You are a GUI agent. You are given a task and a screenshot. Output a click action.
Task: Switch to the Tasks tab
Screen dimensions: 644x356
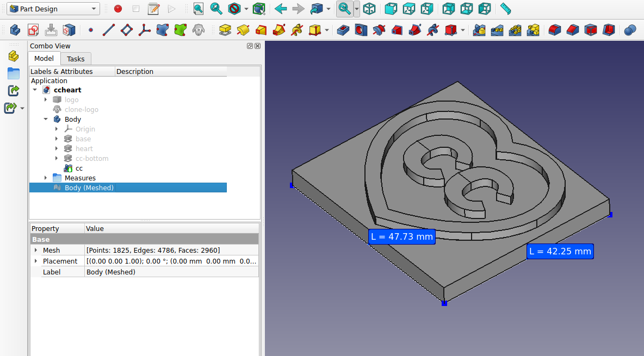click(76, 59)
